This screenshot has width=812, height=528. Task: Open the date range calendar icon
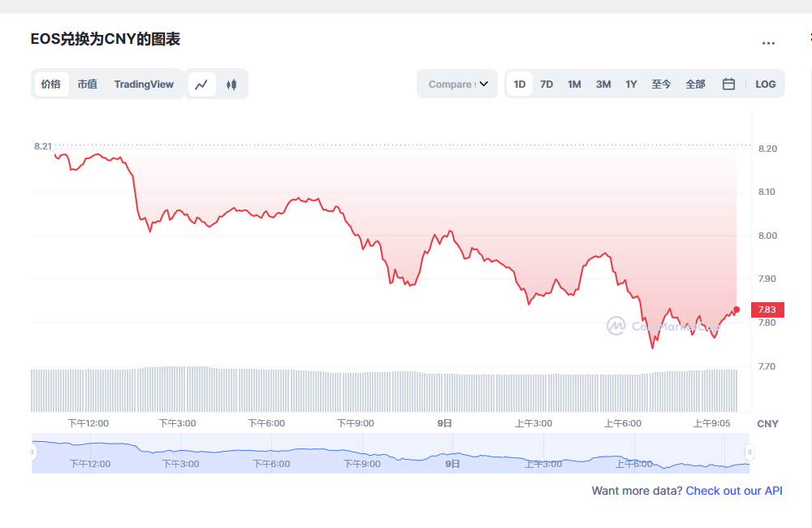pyautogui.click(x=728, y=84)
